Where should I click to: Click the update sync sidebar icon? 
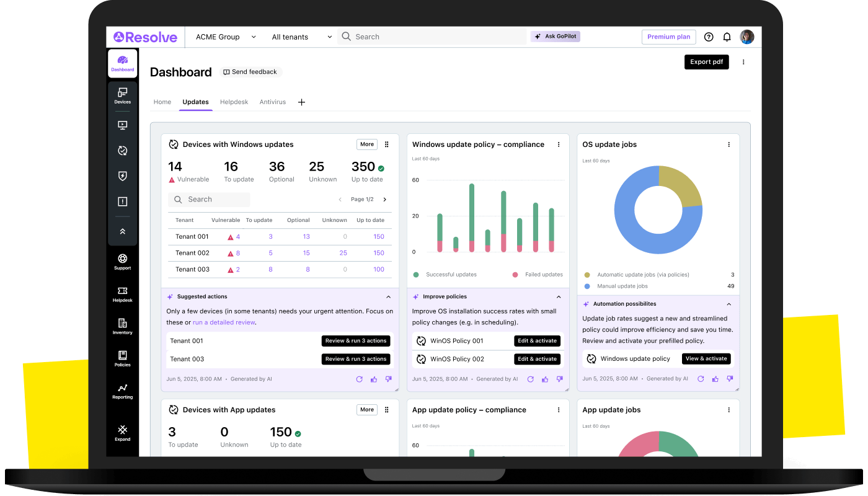click(x=122, y=150)
